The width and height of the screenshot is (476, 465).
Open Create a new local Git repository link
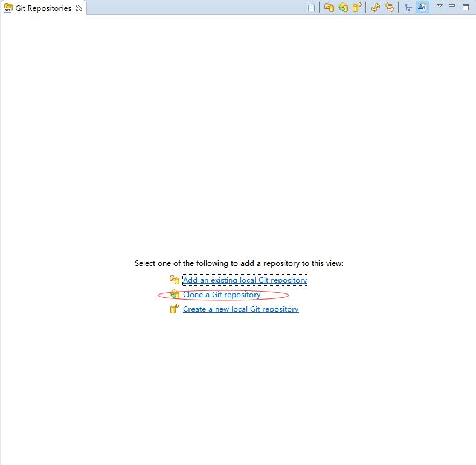(241, 309)
